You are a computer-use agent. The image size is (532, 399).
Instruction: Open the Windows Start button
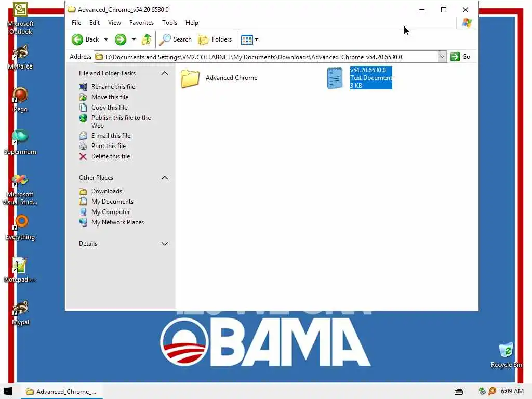(x=8, y=391)
